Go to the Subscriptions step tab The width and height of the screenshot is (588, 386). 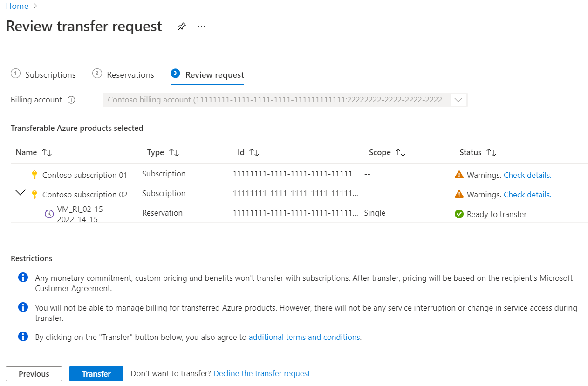pos(43,75)
